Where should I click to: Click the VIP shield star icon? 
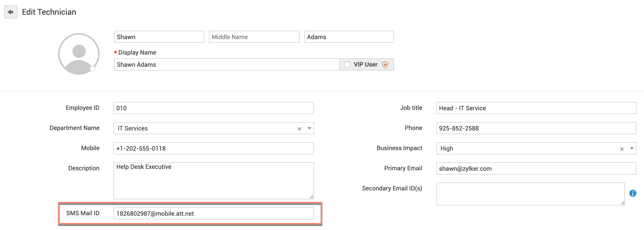pyautogui.click(x=385, y=65)
